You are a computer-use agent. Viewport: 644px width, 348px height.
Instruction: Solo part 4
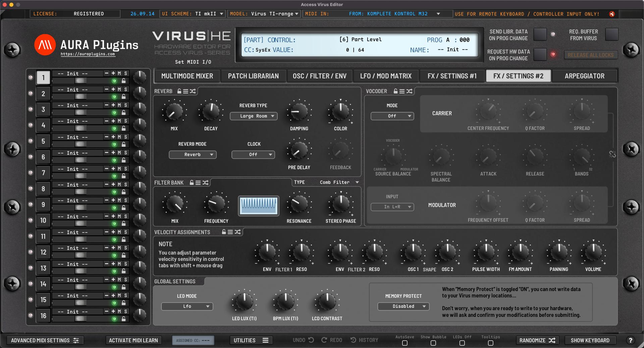click(125, 121)
